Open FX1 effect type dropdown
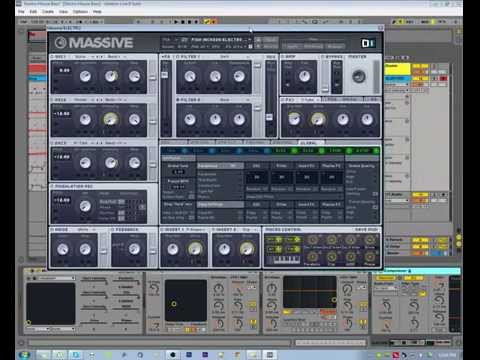 309,100
